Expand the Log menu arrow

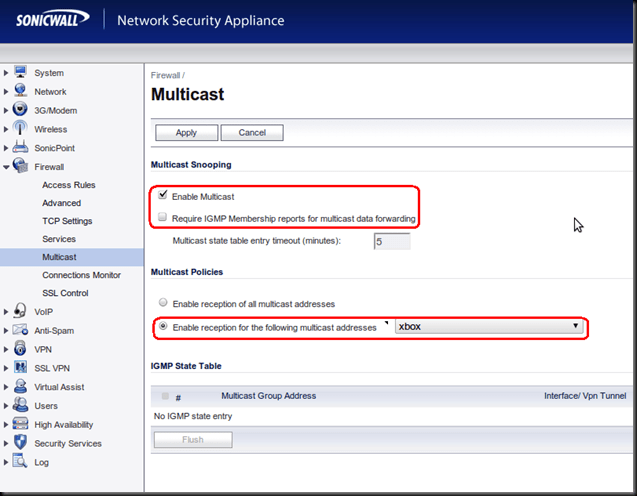tap(6, 462)
